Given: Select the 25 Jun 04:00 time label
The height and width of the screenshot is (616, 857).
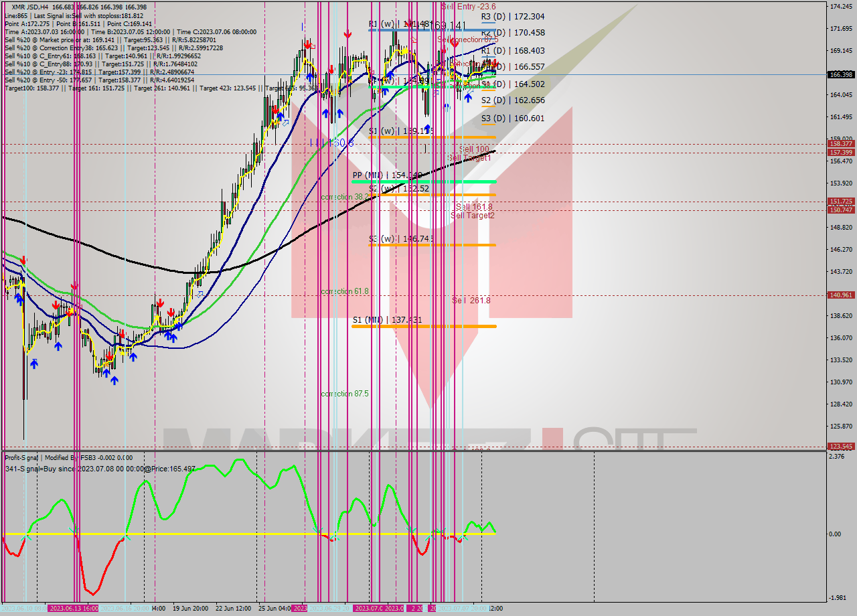Looking at the screenshot, I should pyautogui.click(x=275, y=609).
